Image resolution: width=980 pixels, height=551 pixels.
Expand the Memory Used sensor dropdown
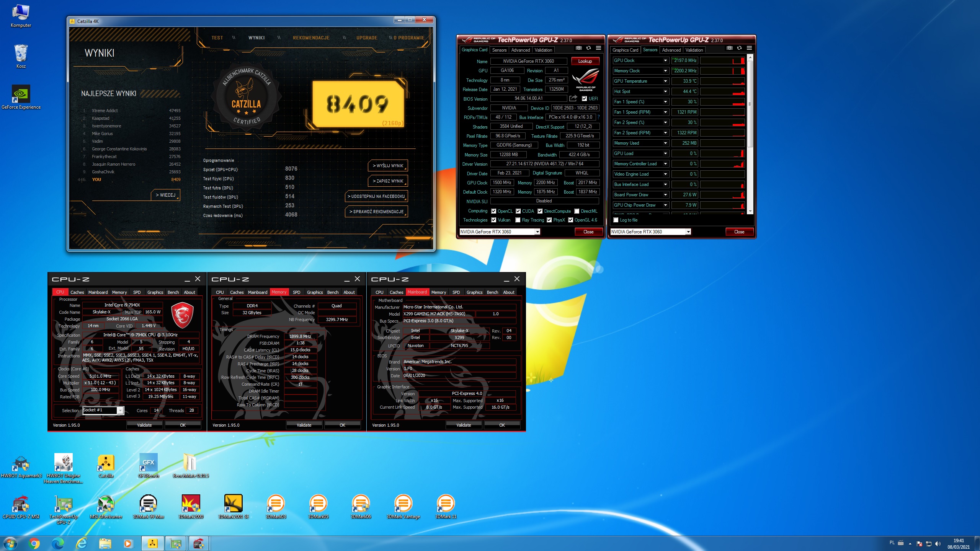pyautogui.click(x=665, y=143)
